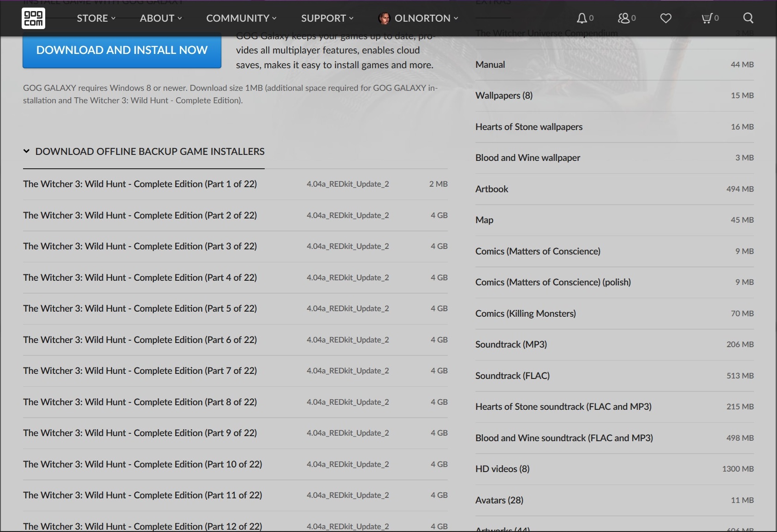Download Complete Edition Part 11 of 22

(235, 495)
